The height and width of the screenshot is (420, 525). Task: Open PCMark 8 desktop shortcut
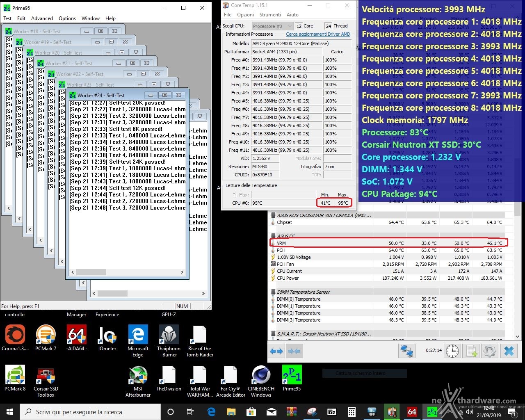coord(15,378)
